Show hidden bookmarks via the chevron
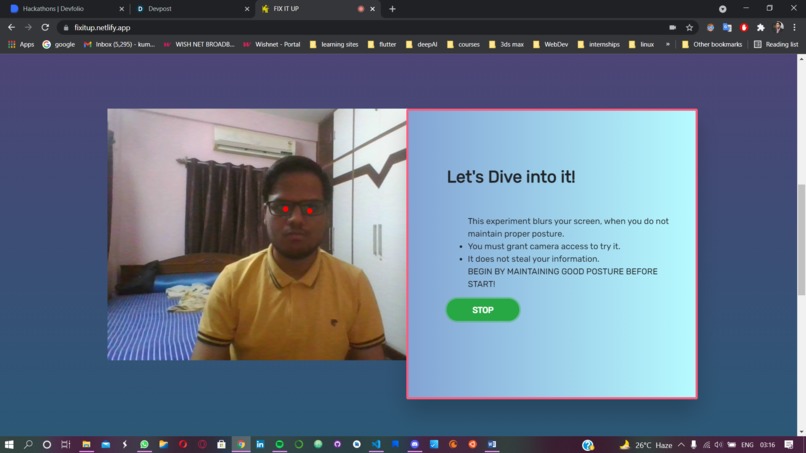The height and width of the screenshot is (453, 806). 668,44
